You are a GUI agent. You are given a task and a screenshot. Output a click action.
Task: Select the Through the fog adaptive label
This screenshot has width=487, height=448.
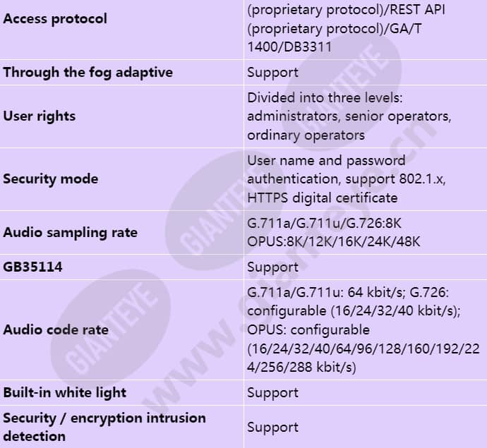point(88,73)
